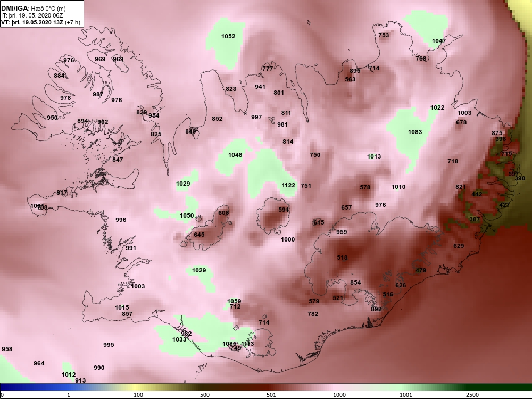Viewport: 532px width, 399px height.
Task: Click the 645 value
Action: coord(199,235)
